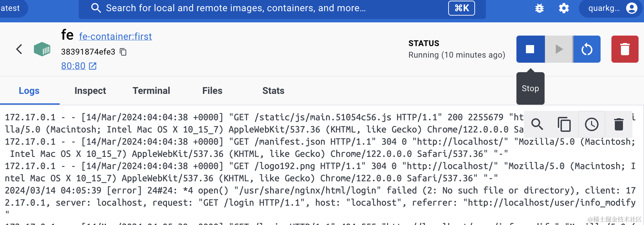644x225 pixels.
Task: Open the bug troubleshoot icon
Action: 539,8
